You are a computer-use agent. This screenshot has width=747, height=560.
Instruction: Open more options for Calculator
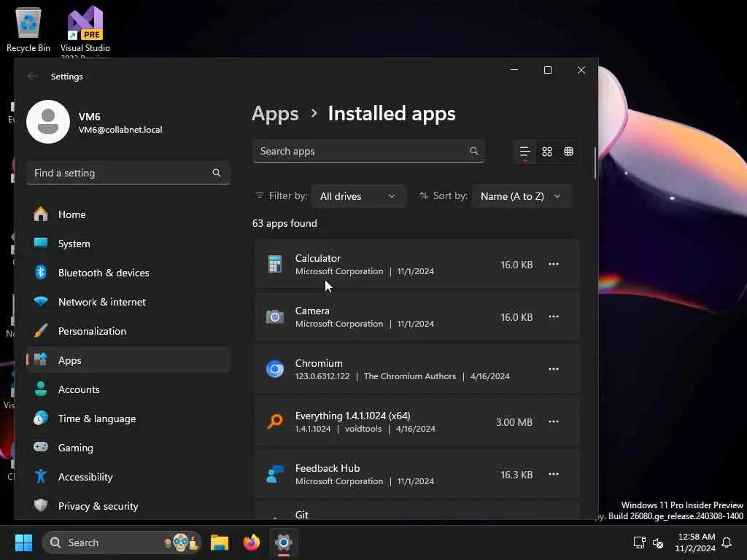[x=553, y=264]
